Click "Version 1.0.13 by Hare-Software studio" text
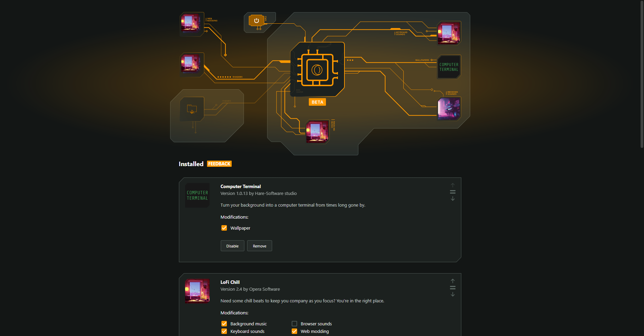 258,194
